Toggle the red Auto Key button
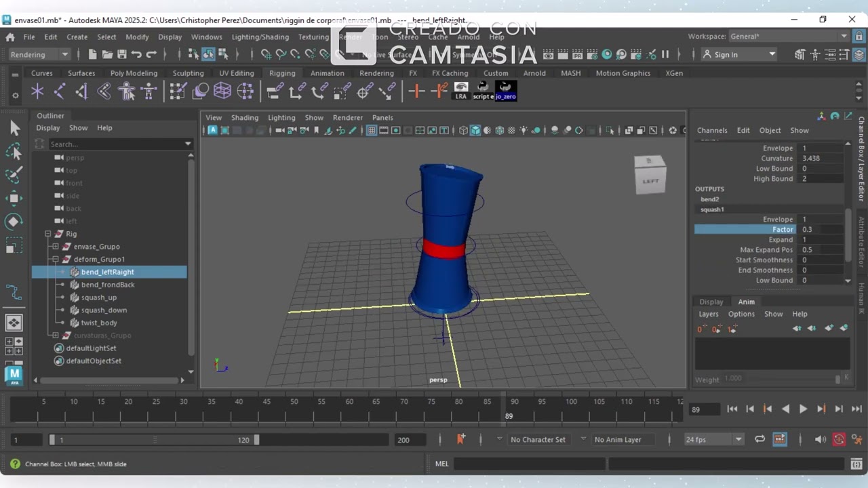Screen dimensions: 868x488 pyautogui.click(x=840, y=439)
